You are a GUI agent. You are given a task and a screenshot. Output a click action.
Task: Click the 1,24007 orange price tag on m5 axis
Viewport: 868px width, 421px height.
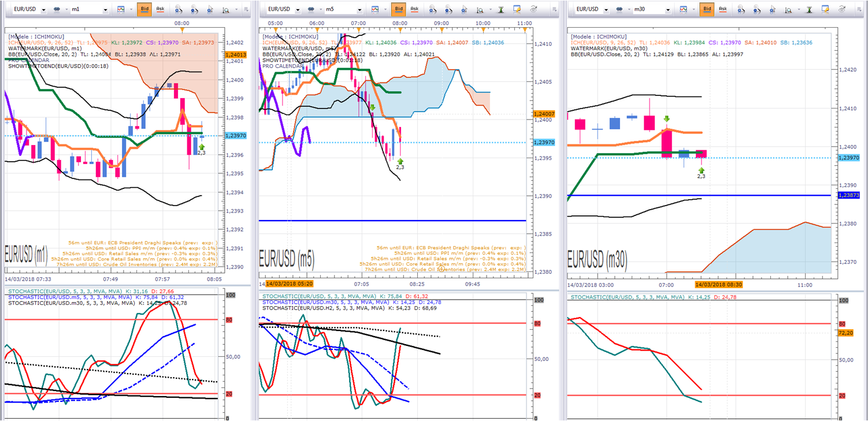(x=545, y=114)
